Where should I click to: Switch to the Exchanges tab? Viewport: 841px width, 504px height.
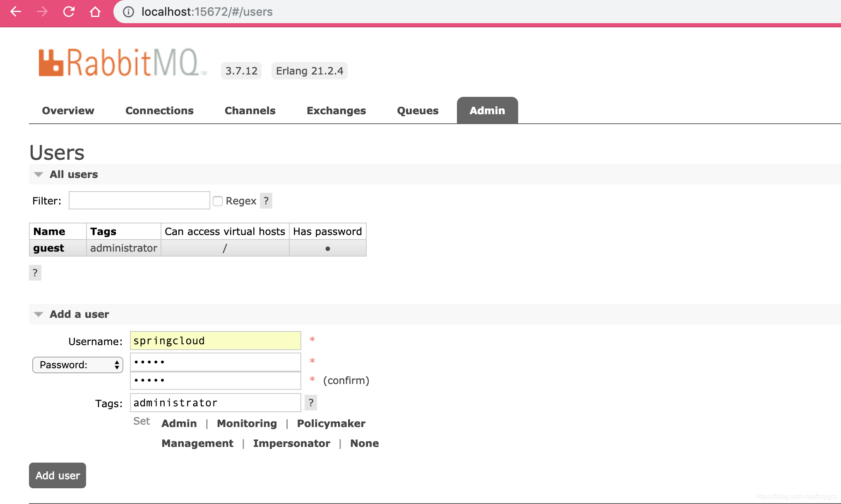(x=336, y=110)
